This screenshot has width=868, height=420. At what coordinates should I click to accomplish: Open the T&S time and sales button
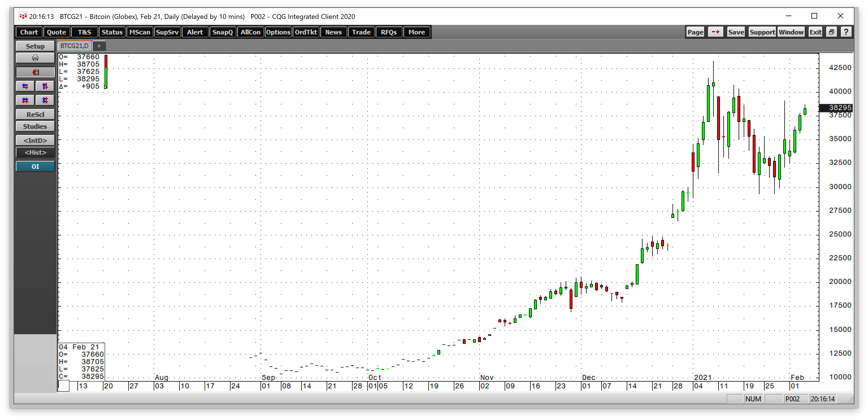pos(84,32)
